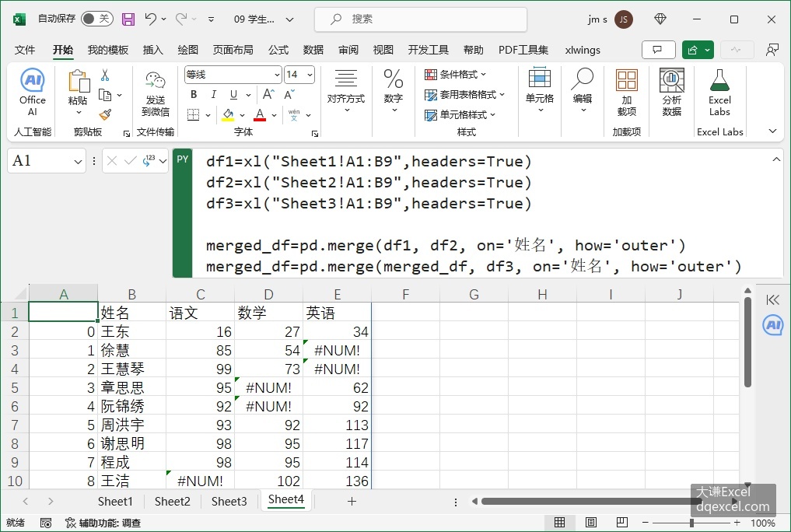Click the search box (搜索)

421,19
